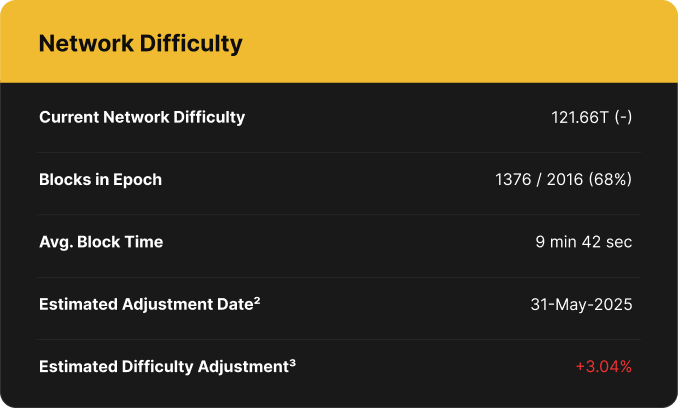Select the Blocks in Epoch label

click(x=100, y=180)
